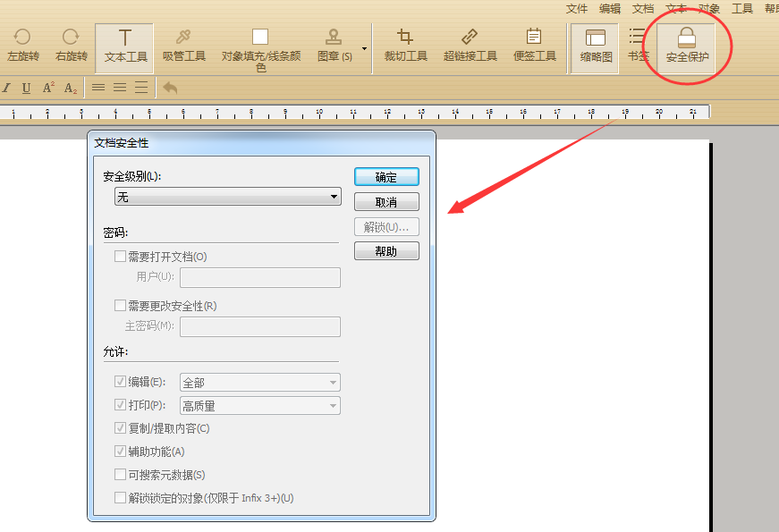Click the 文档安全性 dialog title bar

pos(261,143)
